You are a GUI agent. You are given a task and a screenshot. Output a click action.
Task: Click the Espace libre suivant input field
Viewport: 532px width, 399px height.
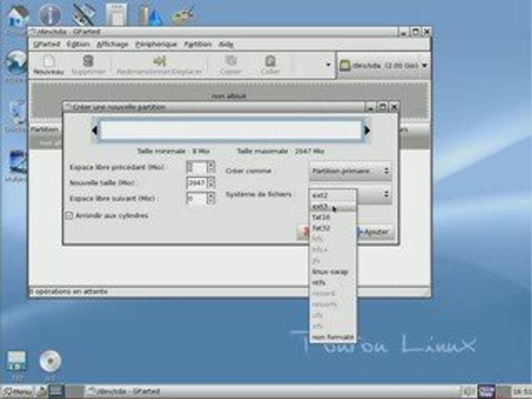197,198
